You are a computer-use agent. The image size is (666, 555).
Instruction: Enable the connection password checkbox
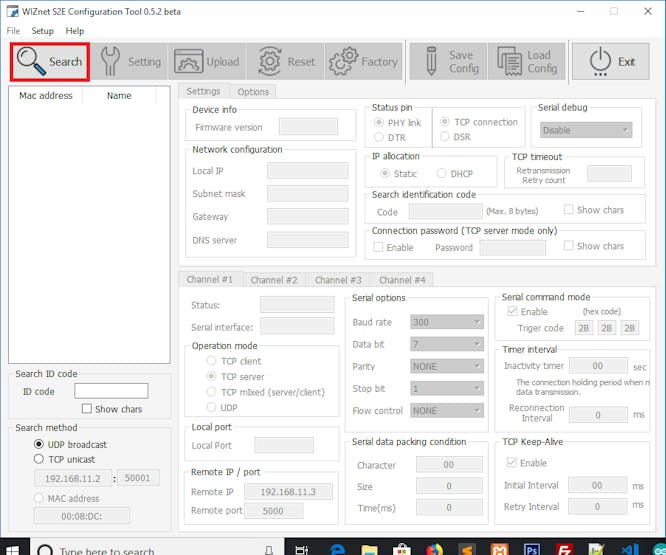378,247
